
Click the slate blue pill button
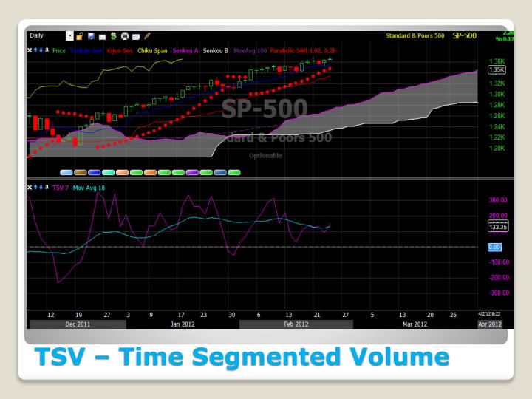[x=220, y=172]
